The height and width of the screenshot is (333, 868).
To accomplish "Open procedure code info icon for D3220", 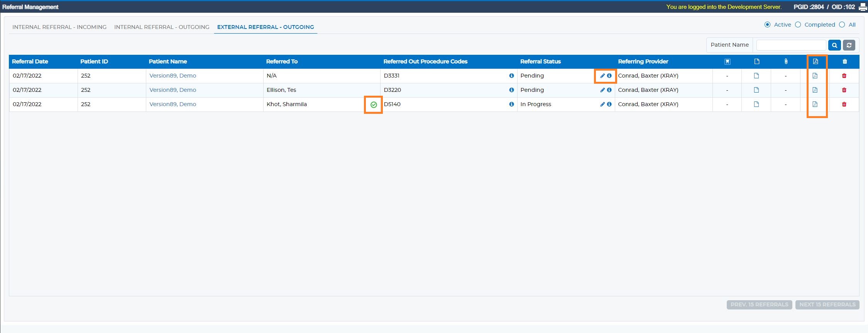I will pyautogui.click(x=511, y=90).
